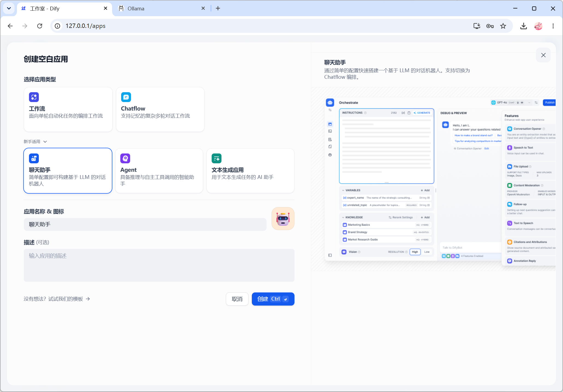
Task: Close the create app dialog
Action: click(x=543, y=55)
